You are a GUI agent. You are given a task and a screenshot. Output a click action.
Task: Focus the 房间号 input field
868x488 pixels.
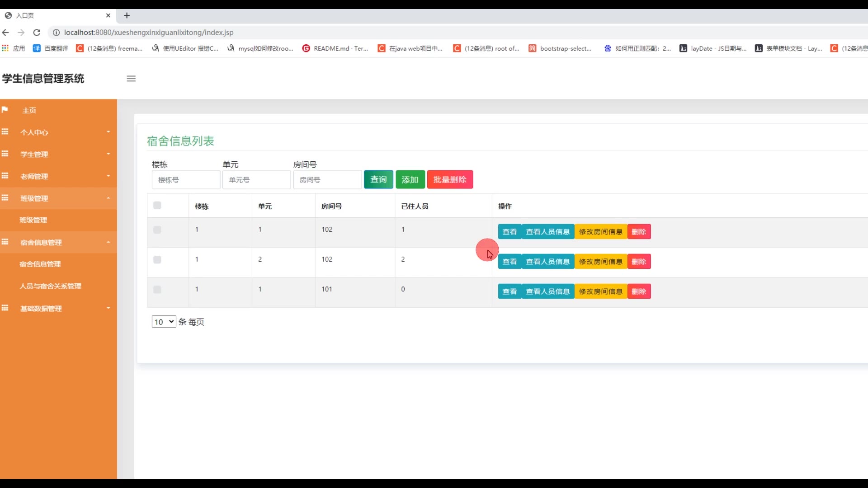click(327, 180)
